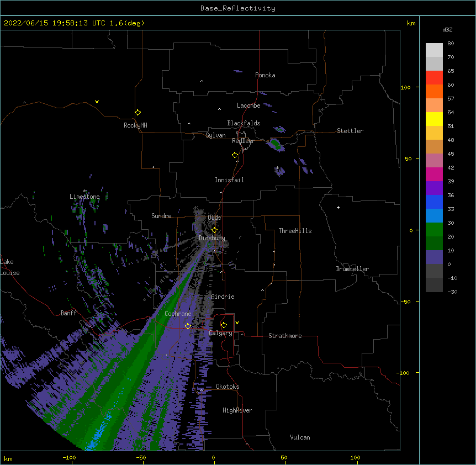476x465 pixels.
Task: Click the km unit label at top right
Action: click(411, 23)
